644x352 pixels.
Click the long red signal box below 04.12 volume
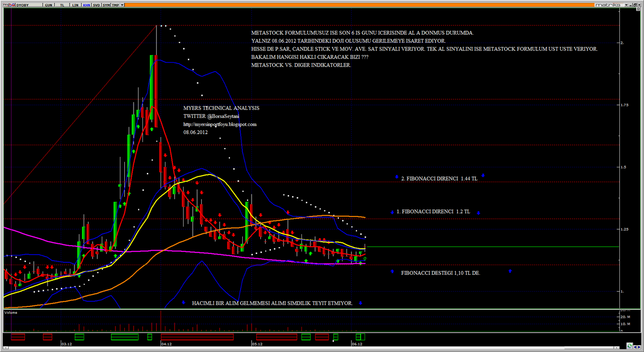(x=197, y=337)
